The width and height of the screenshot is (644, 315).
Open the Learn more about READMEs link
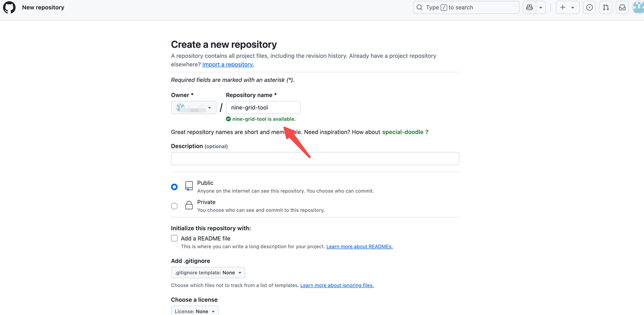(x=359, y=247)
